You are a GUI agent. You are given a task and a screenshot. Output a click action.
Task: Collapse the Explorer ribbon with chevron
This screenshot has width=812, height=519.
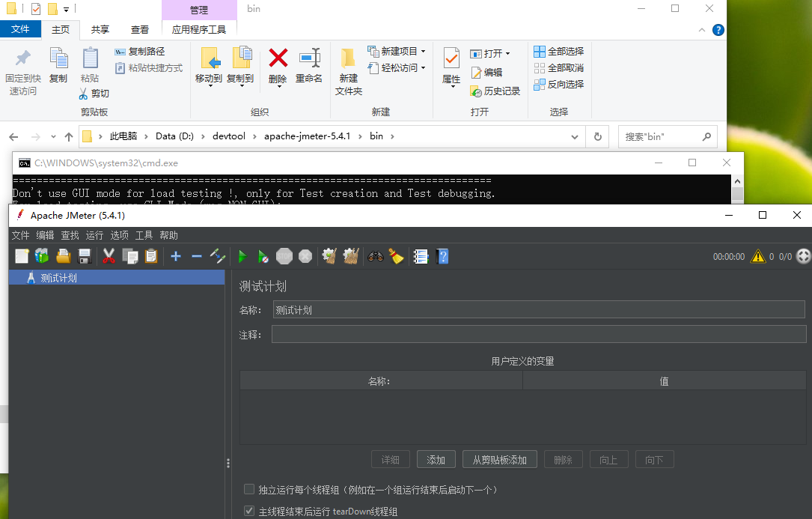tap(702, 30)
